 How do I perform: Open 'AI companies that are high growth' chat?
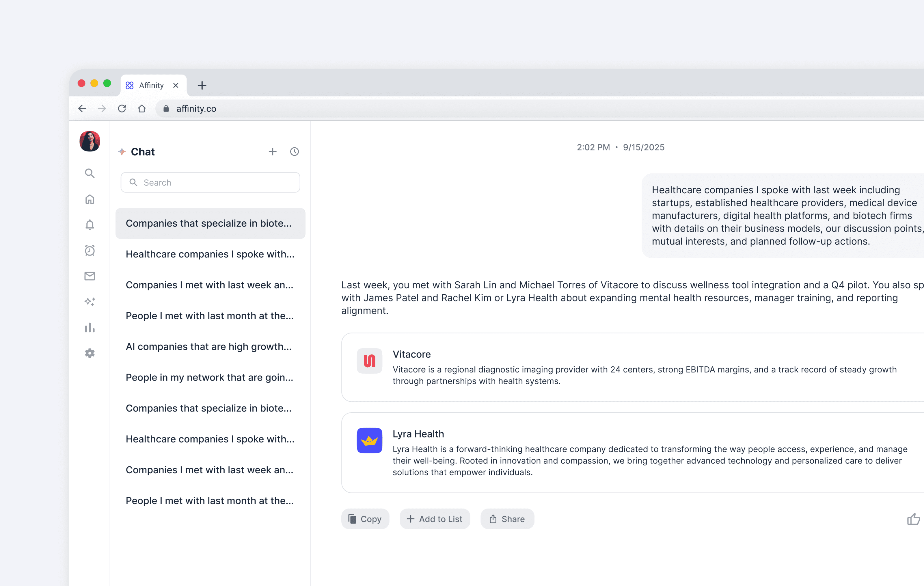209,346
